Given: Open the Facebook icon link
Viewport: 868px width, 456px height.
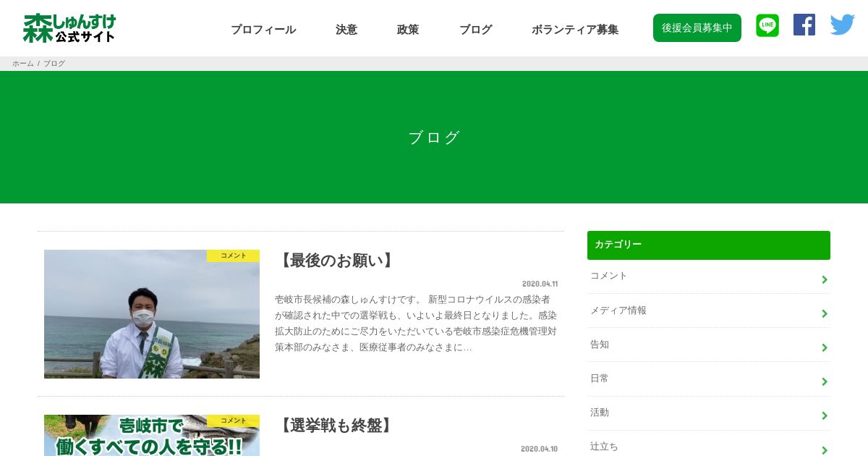Looking at the screenshot, I should pyautogui.click(x=804, y=25).
